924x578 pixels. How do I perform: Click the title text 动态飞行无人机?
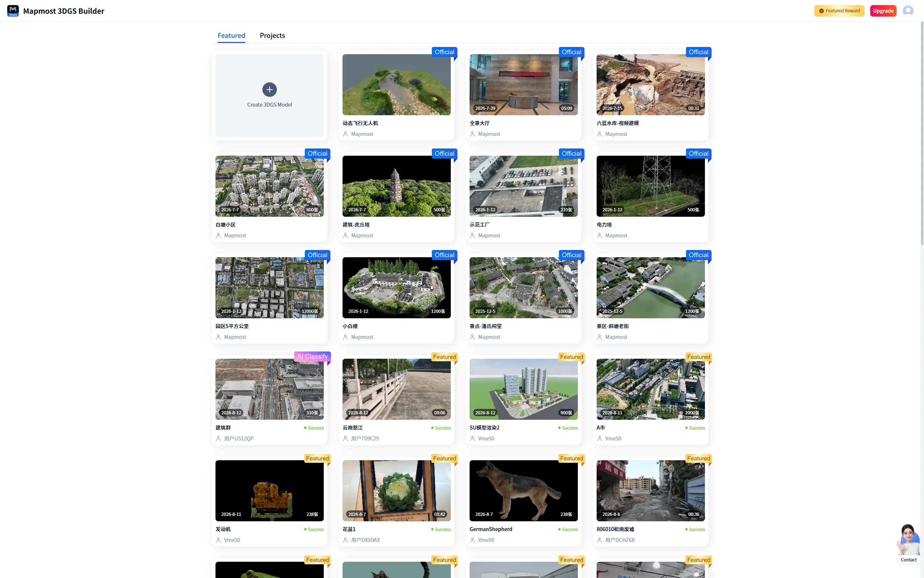tap(360, 123)
